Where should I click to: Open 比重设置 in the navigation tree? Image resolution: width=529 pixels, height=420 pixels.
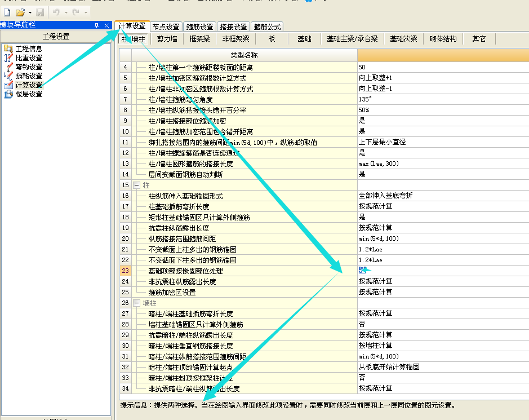(29, 58)
